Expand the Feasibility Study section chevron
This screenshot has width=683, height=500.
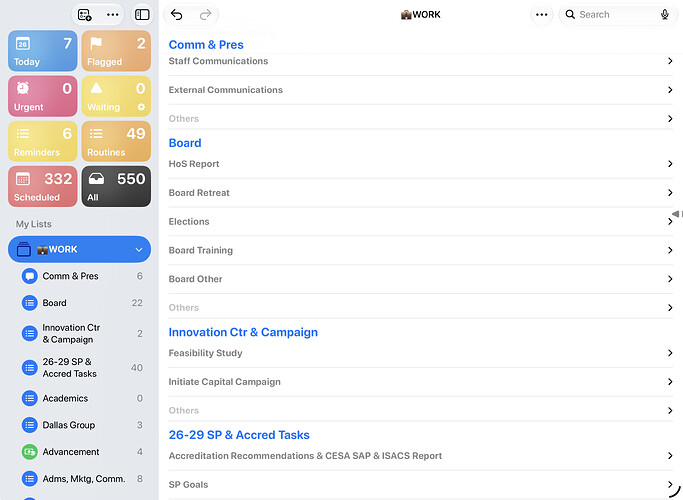[670, 353]
